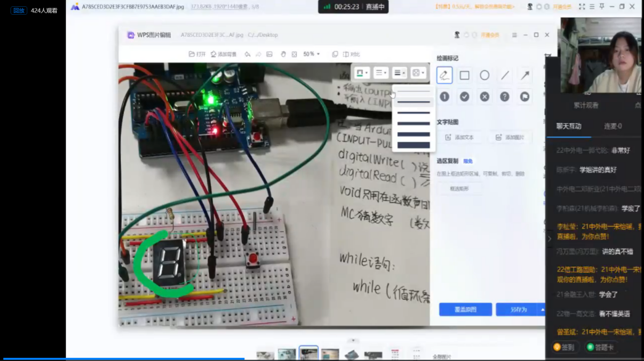Open the line thickness dropdown
The width and height of the screenshot is (644, 361).
399,73
